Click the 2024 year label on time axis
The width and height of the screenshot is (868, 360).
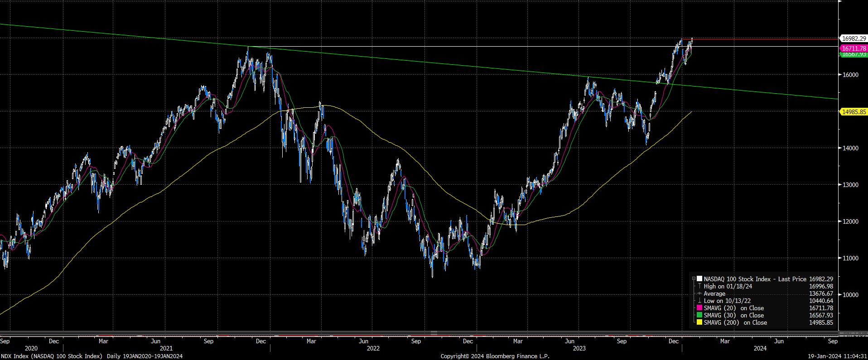[760, 348]
